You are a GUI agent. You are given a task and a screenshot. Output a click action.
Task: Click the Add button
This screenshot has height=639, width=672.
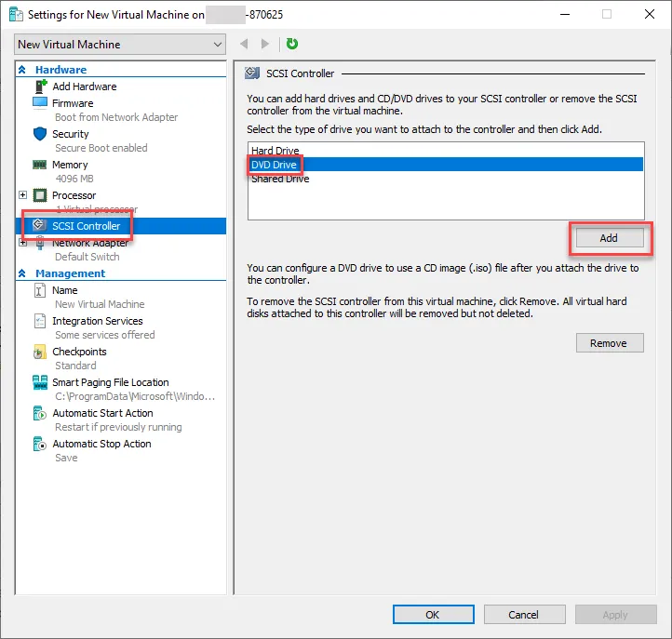click(x=610, y=238)
